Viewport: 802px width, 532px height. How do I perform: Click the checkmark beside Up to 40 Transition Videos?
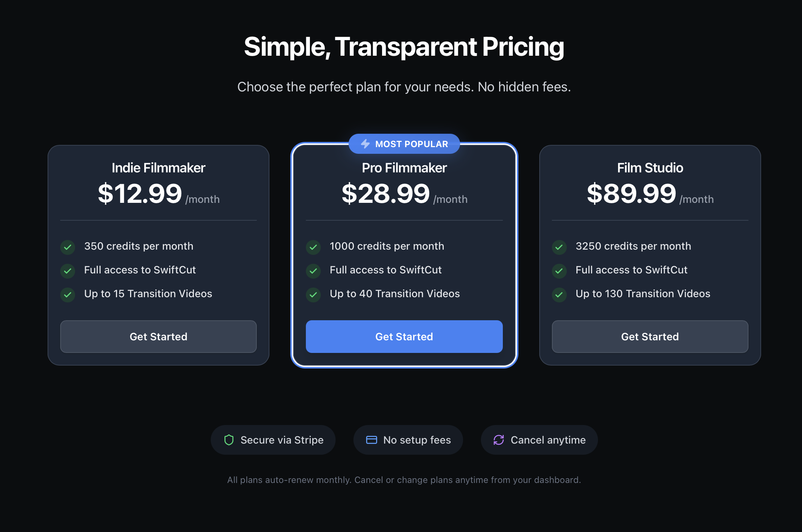pos(313,295)
